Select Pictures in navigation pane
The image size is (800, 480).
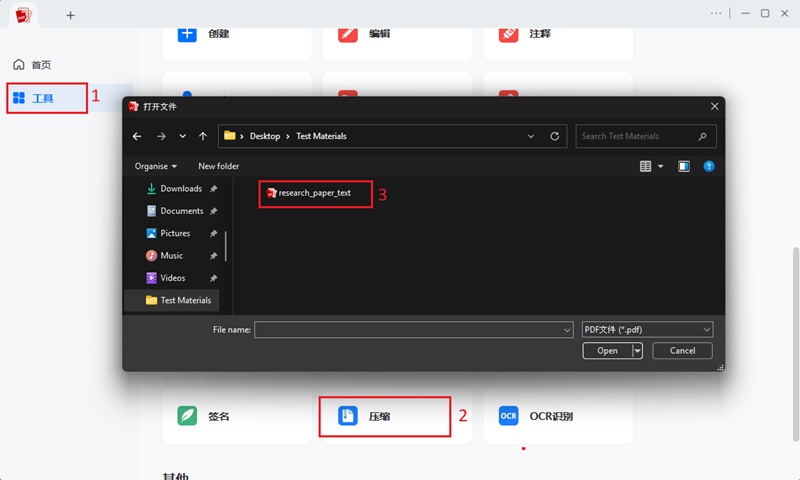click(173, 233)
